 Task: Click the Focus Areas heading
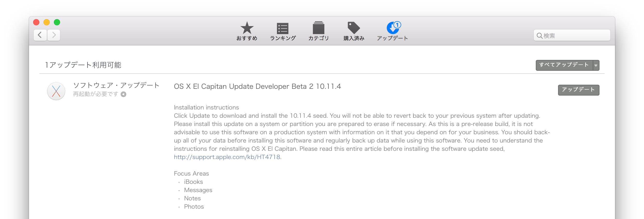pos(191,174)
